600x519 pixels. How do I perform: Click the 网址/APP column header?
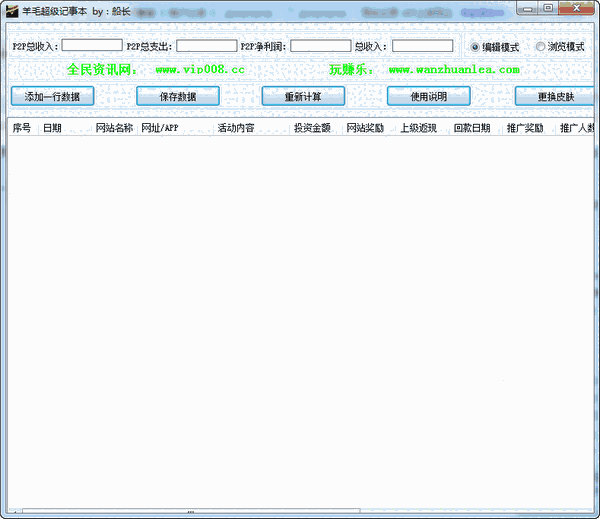(175, 128)
